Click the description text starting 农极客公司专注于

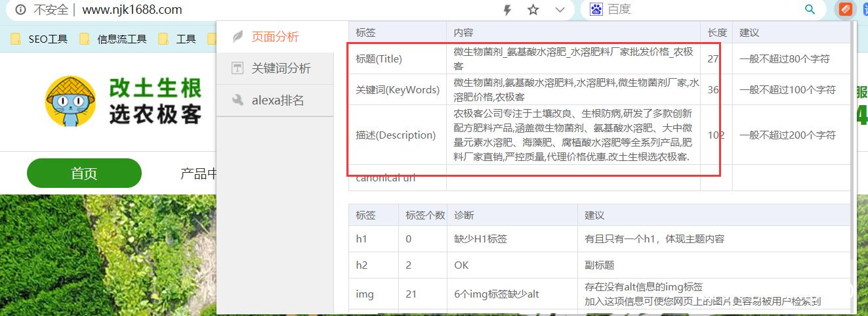pos(573,135)
